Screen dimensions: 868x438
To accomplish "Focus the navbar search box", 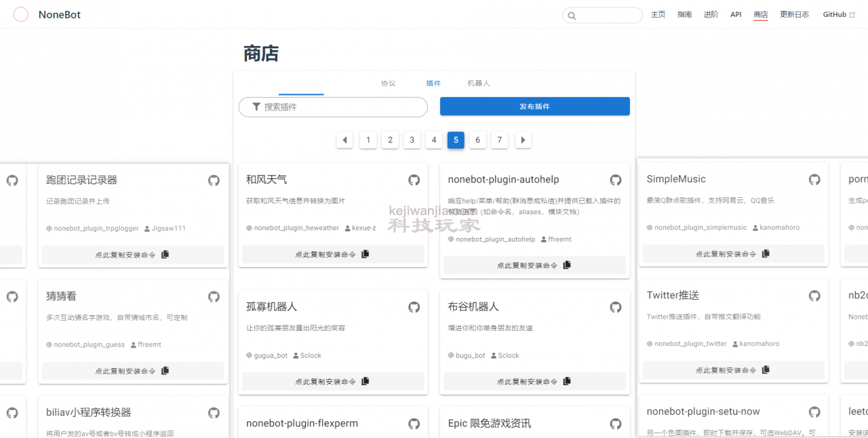I will click(602, 15).
